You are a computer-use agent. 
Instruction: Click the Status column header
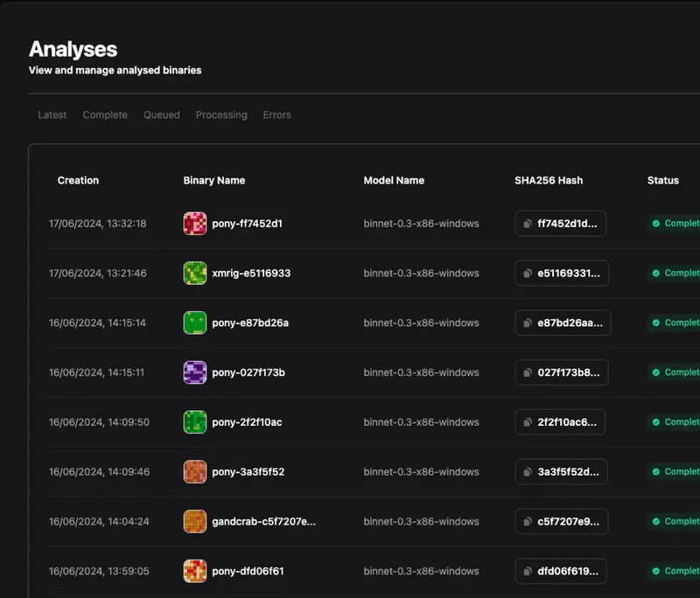[x=663, y=180]
